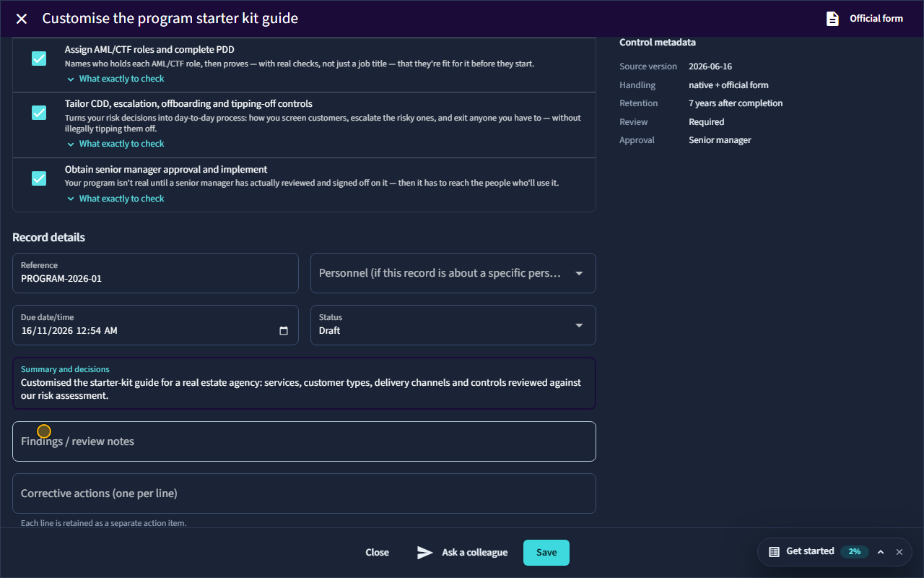Expand the Get started panel chevron
The image size is (924, 578).
coord(881,551)
